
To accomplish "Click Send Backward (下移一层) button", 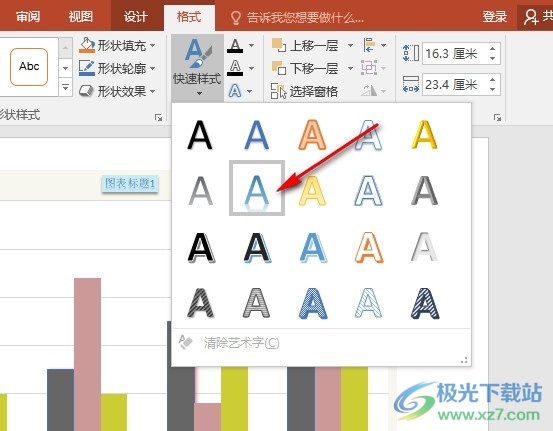I will point(305,68).
